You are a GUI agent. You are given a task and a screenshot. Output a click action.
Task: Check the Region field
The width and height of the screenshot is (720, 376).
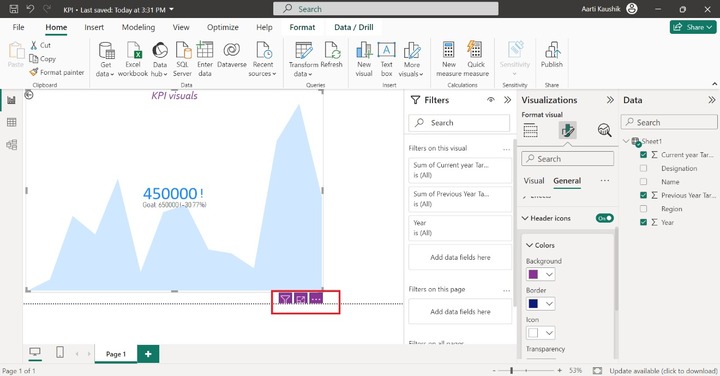pyautogui.click(x=643, y=209)
